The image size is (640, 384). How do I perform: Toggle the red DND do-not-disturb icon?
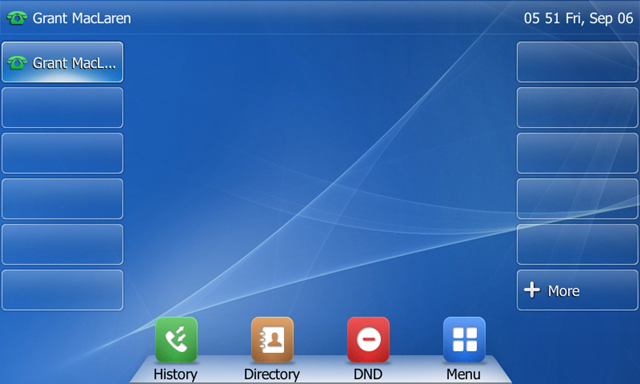click(x=368, y=340)
